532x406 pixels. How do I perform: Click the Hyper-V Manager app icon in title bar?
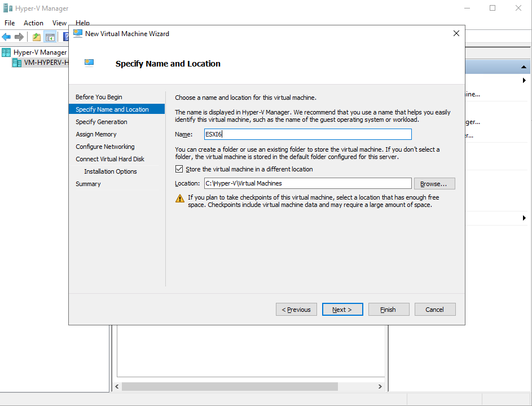pyautogui.click(x=8, y=8)
